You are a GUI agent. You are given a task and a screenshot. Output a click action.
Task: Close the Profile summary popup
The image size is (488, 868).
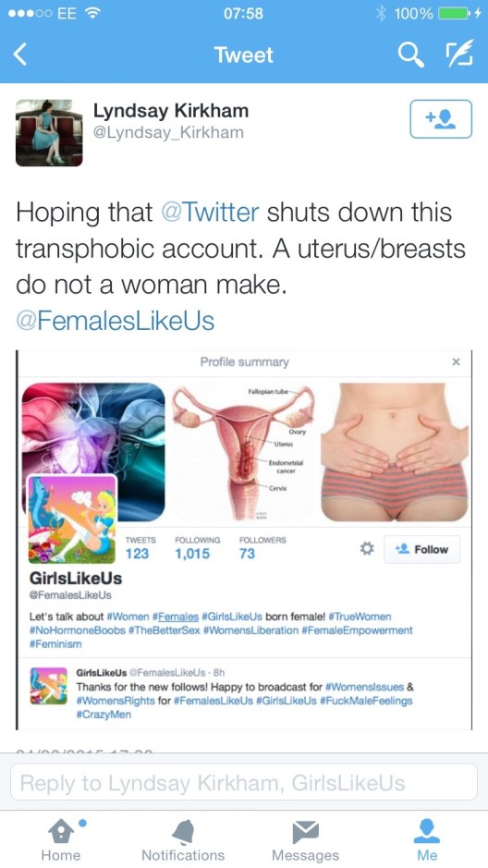point(456,362)
